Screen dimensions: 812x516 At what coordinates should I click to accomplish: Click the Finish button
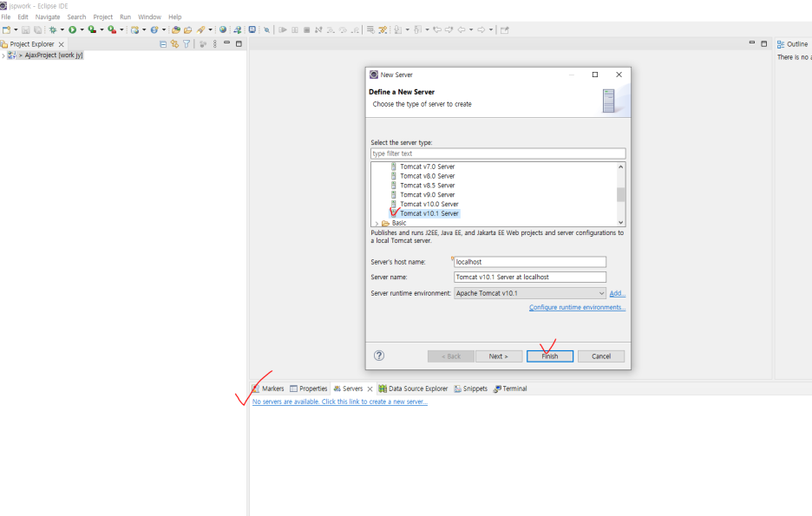(550, 356)
